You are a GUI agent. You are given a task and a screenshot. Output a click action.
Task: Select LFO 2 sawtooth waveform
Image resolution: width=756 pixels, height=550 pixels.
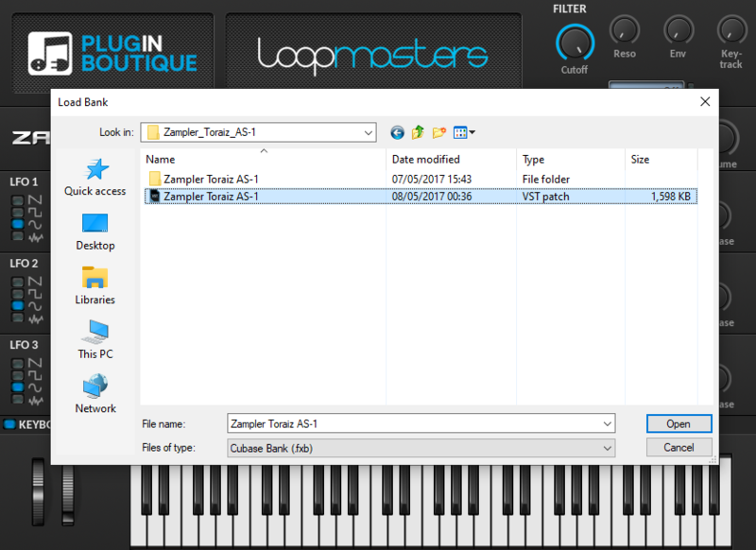pos(17,282)
